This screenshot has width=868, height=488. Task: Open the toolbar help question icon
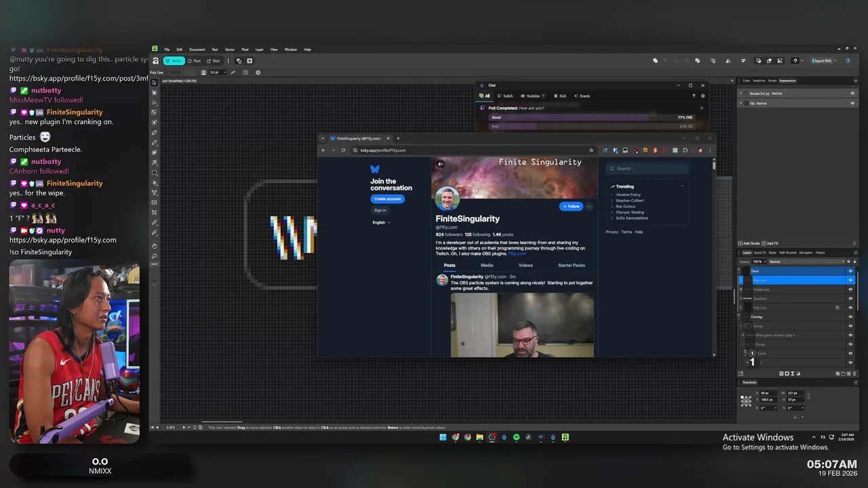coord(848,60)
